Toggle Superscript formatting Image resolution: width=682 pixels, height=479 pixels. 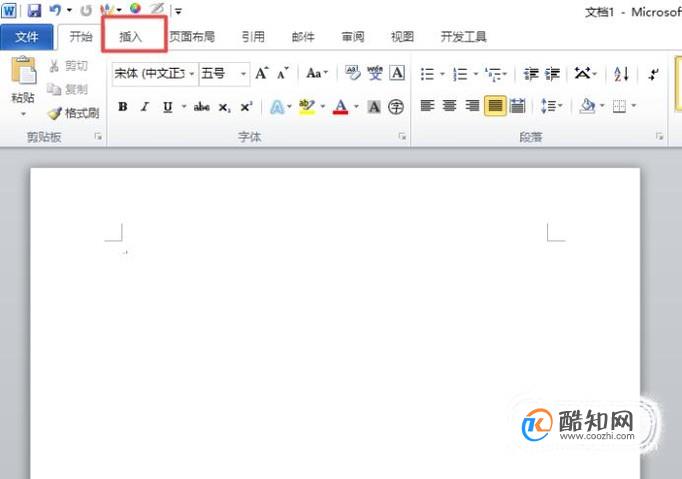pyautogui.click(x=247, y=107)
